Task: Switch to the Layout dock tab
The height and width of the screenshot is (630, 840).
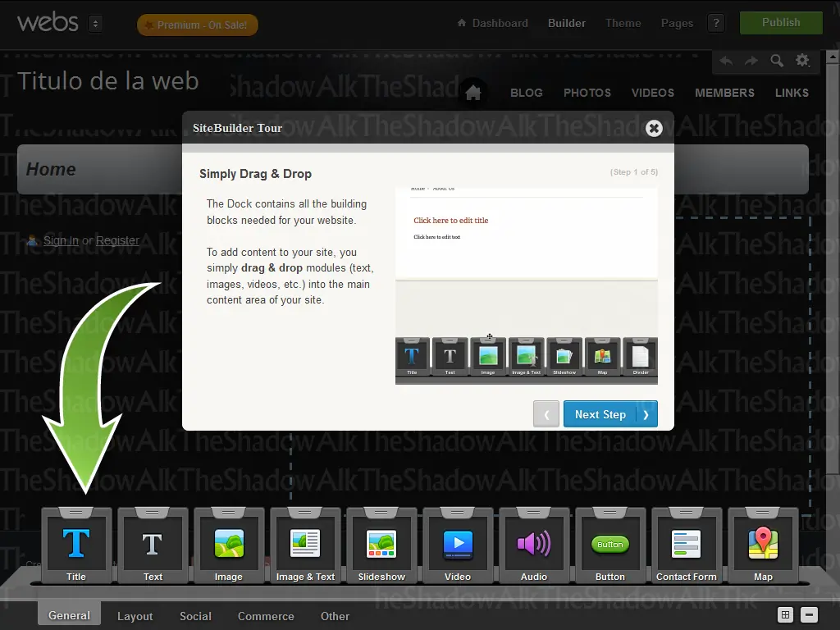Action: [x=135, y=616]
